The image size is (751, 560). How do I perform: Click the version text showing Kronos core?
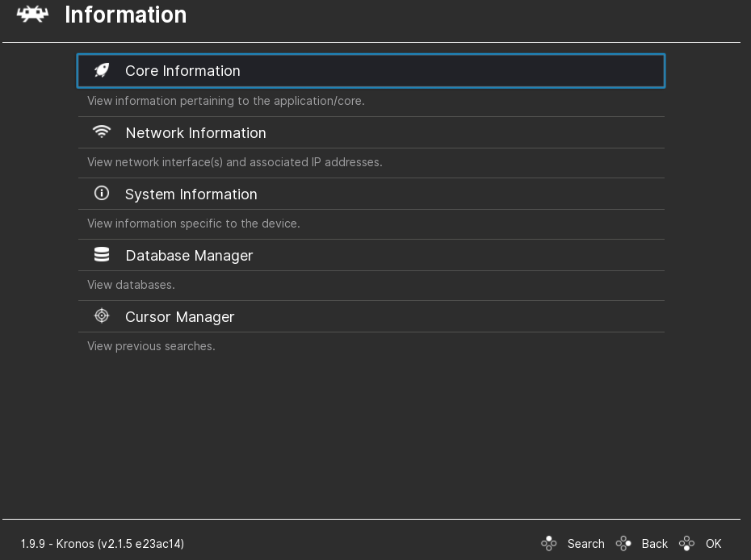click(x=103, y=544)
